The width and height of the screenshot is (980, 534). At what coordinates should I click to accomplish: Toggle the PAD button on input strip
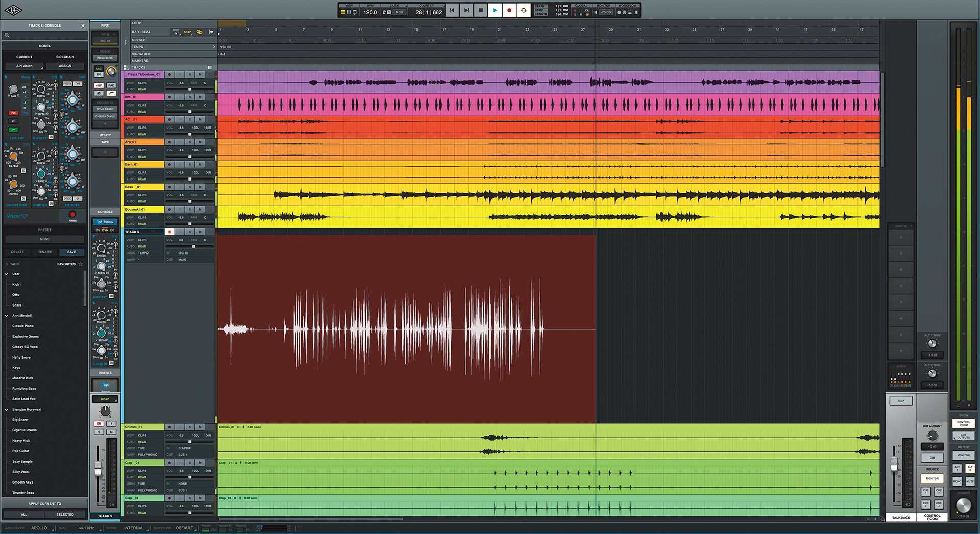(x=111, y=85)
